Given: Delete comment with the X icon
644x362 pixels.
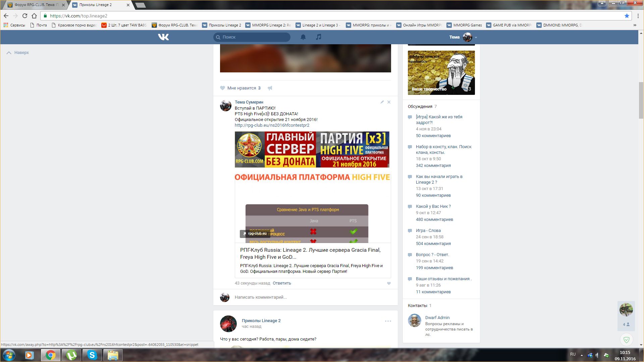Looking at the screenshot, I should coord(389,102).
